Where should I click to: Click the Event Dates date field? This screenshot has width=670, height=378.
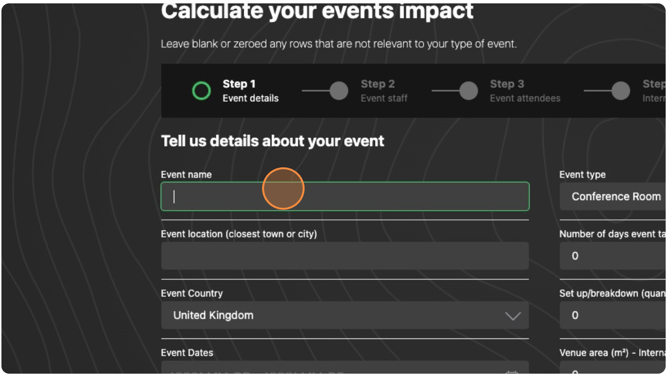click(x=345, y=368)
